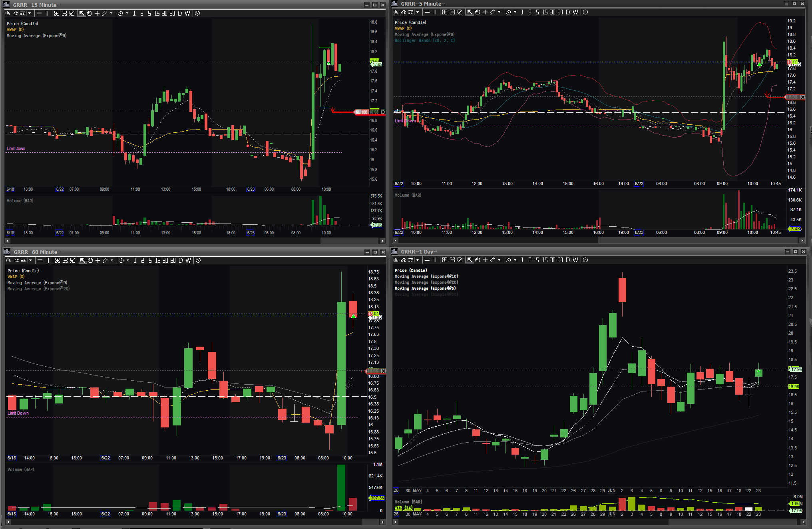This screenshot has height=529, width=812.
Task: Select pencil draw tool in 5 Minute chart
Action: (x=492, y=12)
